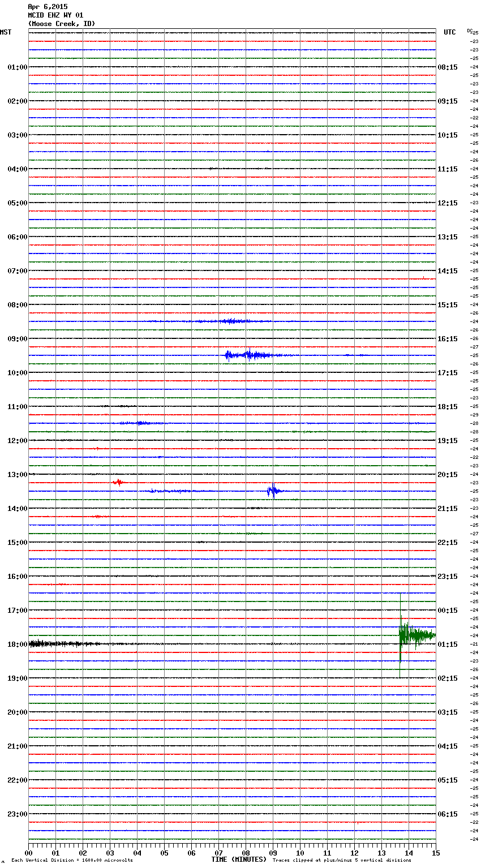
Task: Click the MST time zone header
Action: [6, 32]
